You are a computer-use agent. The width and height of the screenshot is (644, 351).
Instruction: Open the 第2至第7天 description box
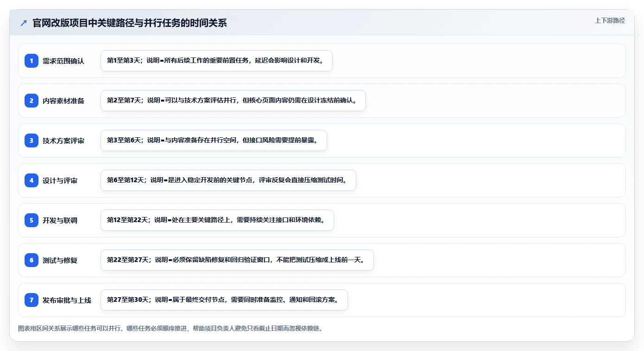233,101
